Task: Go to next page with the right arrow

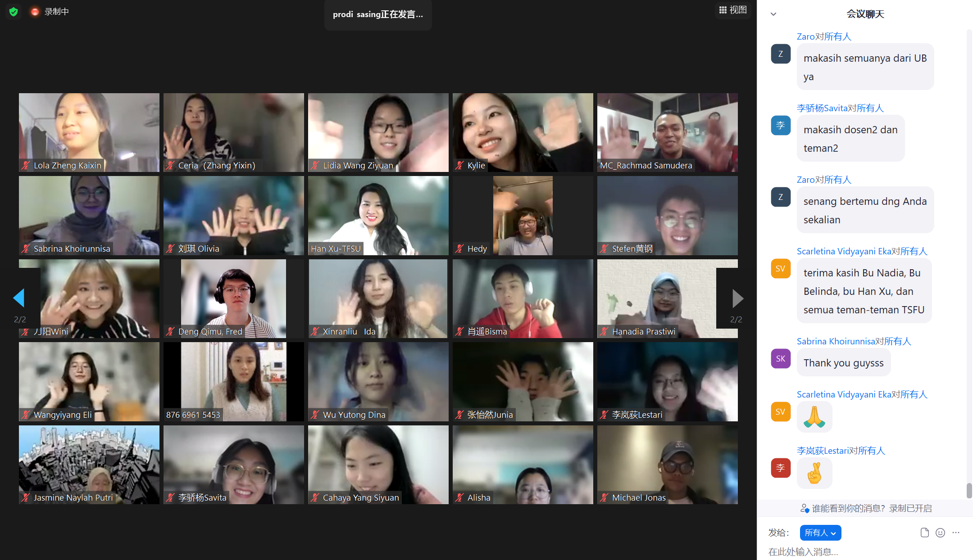Action: pos(737,298)
